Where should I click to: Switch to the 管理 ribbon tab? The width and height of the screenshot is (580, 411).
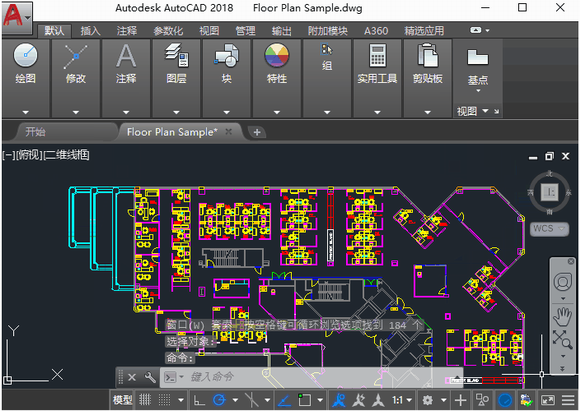click(245, 31)
